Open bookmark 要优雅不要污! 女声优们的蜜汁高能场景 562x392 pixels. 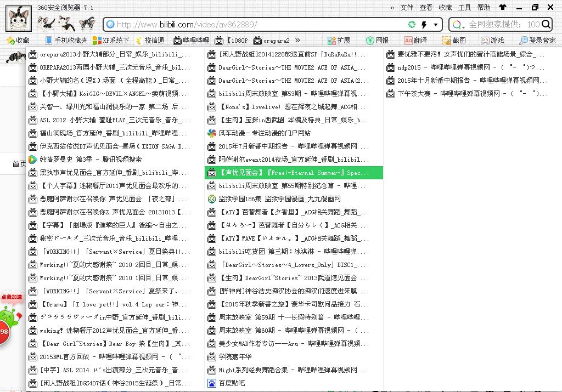pos(473,54)
